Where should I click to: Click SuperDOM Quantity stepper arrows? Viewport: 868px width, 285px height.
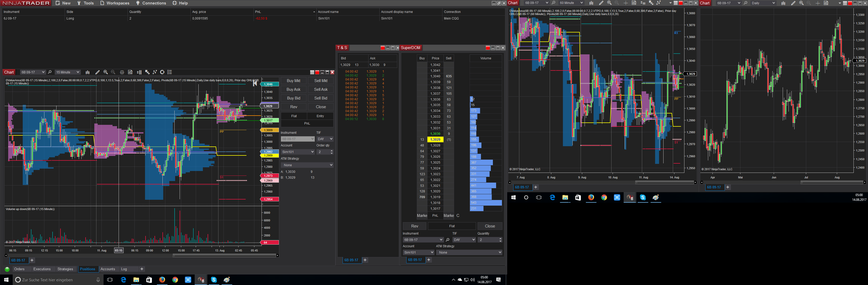coord(500,240)
